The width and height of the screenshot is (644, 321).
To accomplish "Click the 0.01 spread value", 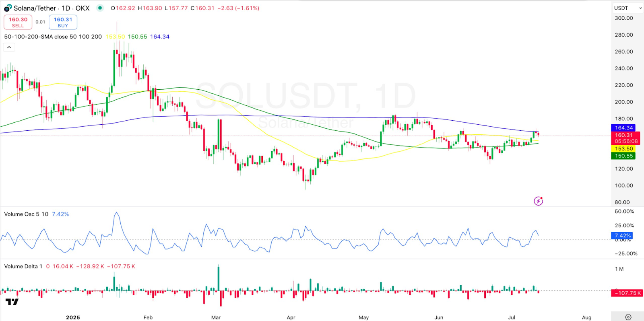I will 40,22.
